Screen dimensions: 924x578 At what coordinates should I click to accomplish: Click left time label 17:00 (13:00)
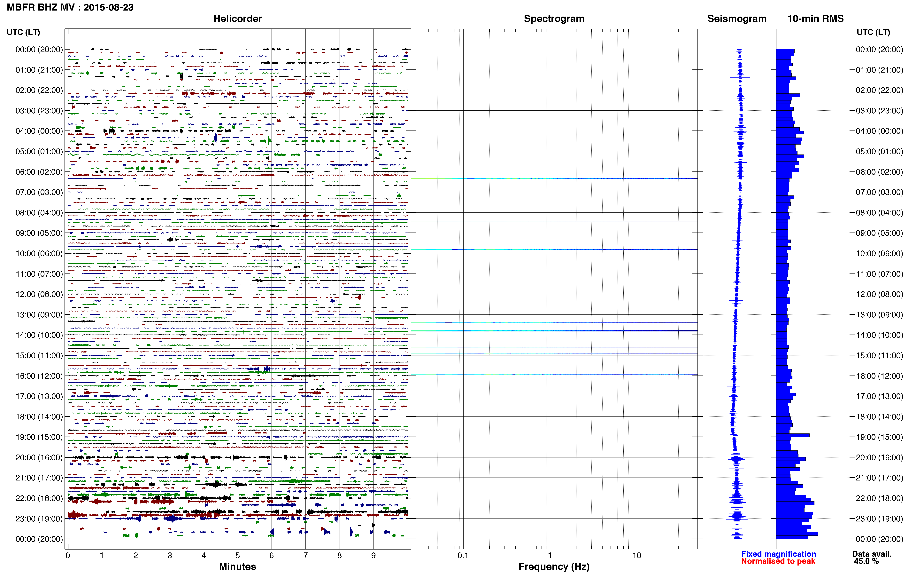pos(39,396)
